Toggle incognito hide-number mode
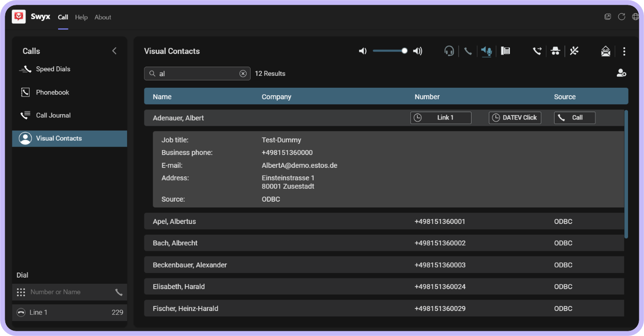Image resolution: width=644 pixels, height=336 pixels. (556, 51)
